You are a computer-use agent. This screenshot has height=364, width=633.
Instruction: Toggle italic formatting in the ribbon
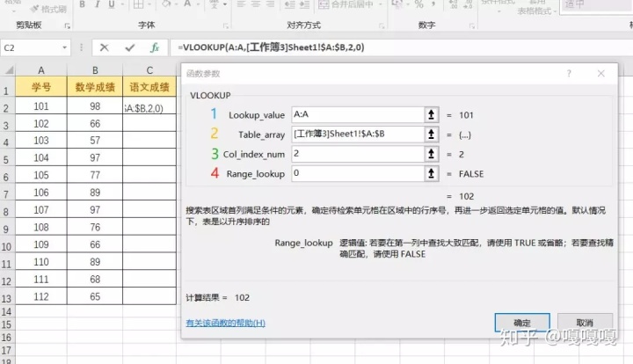(x=97, y=4)
